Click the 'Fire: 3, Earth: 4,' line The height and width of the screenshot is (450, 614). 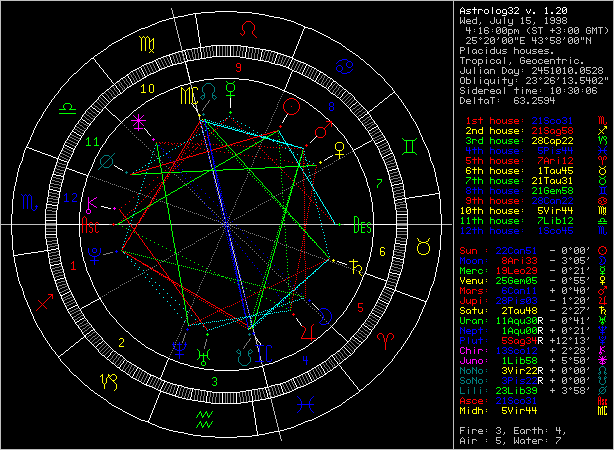pyautogui.click(x=513, y=431)
